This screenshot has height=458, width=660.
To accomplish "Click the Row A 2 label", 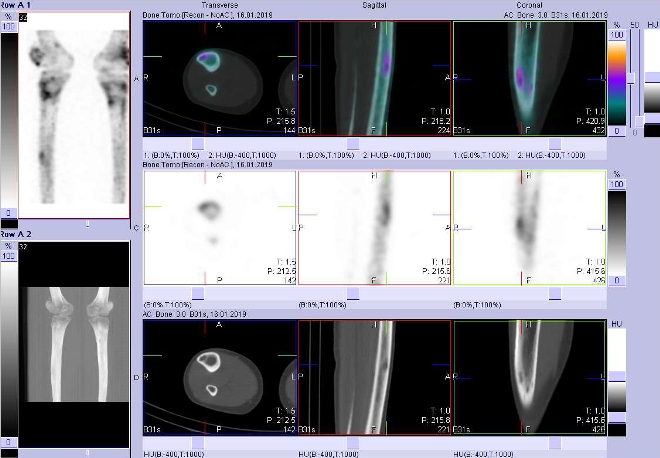I will (x=16, y=234).
